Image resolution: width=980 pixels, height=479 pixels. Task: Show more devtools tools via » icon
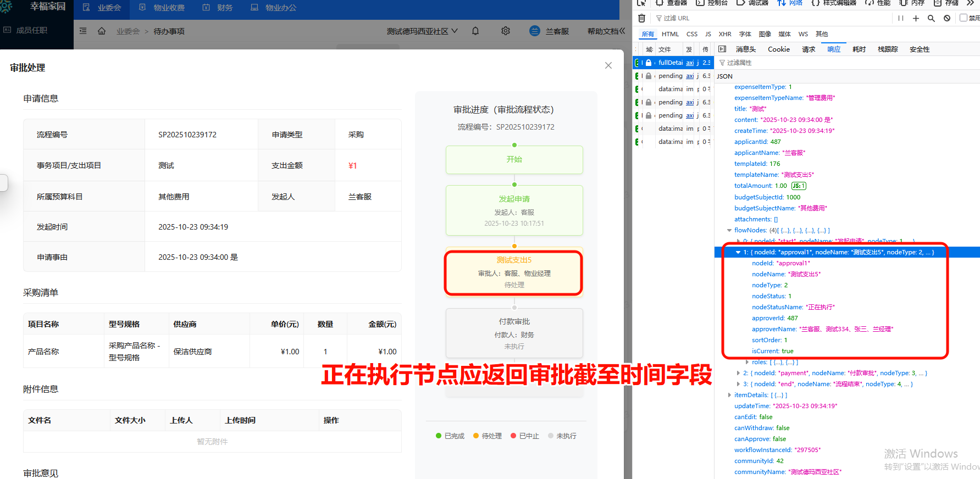pyautogui.click(x=970, y=3)
